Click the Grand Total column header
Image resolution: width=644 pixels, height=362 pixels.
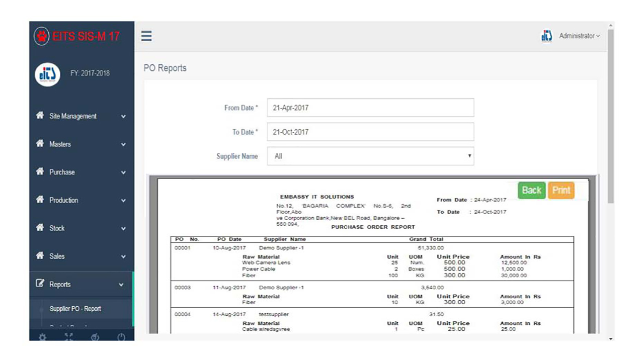426,239
